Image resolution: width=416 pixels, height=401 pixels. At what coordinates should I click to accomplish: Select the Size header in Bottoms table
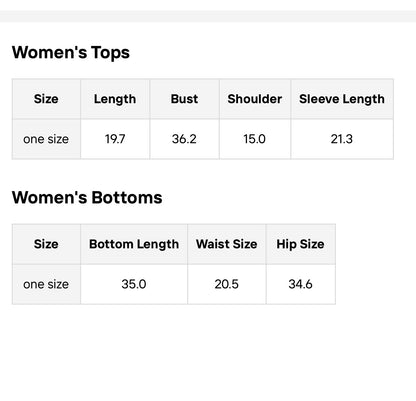[46, 244]
